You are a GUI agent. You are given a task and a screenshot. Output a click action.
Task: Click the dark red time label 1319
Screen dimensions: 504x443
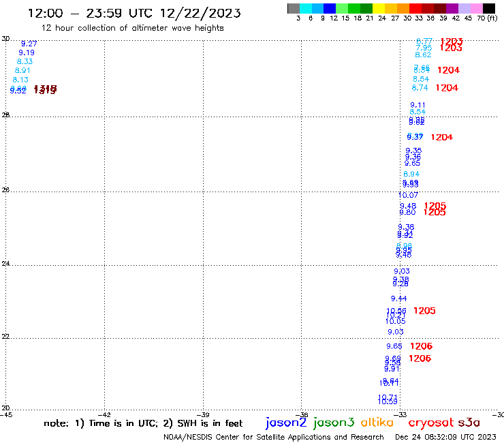45,91
